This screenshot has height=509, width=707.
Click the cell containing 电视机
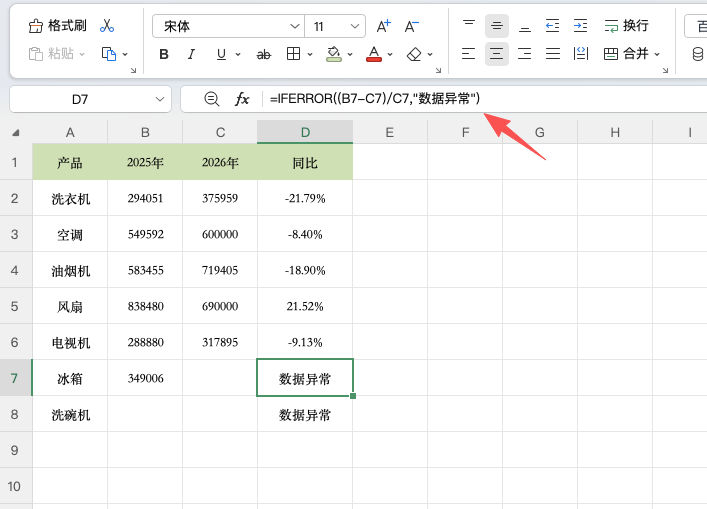pos(70,342)
